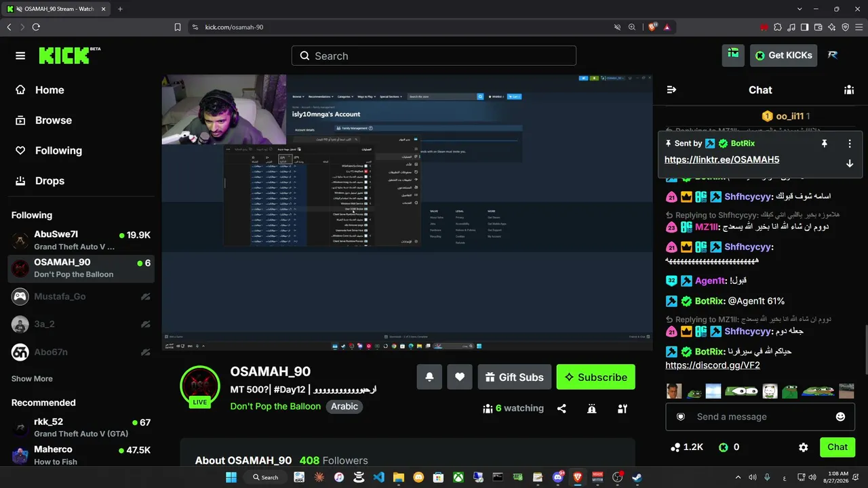Viewport: 868px width, 488px height.
Task: Open pinned message three-dot options
Action: coord(849,144)
